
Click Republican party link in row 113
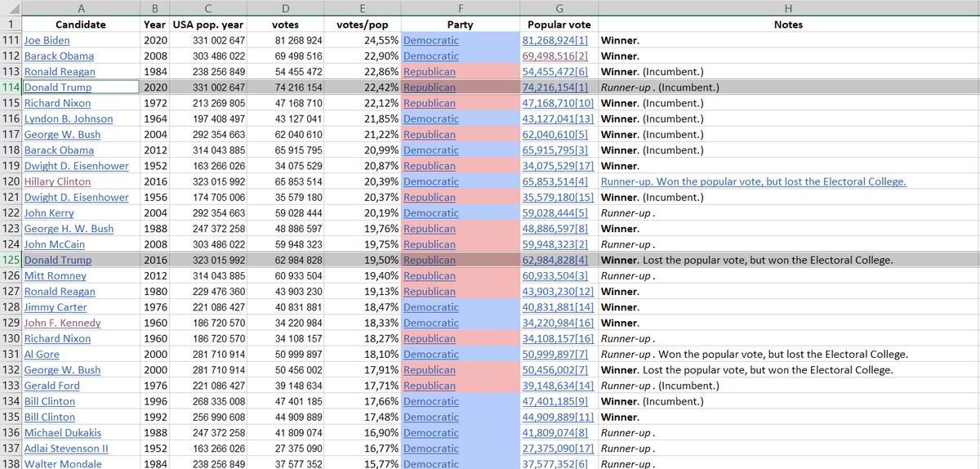(430, 72)
